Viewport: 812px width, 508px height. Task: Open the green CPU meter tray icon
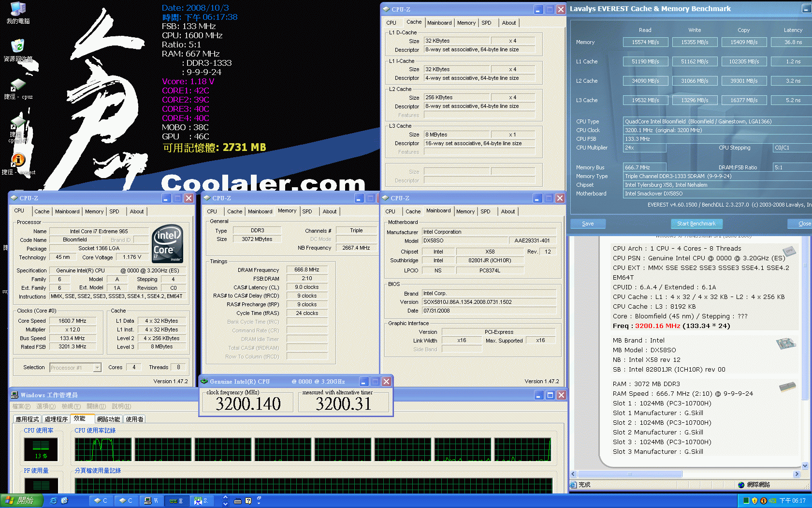tap(746, 501)
